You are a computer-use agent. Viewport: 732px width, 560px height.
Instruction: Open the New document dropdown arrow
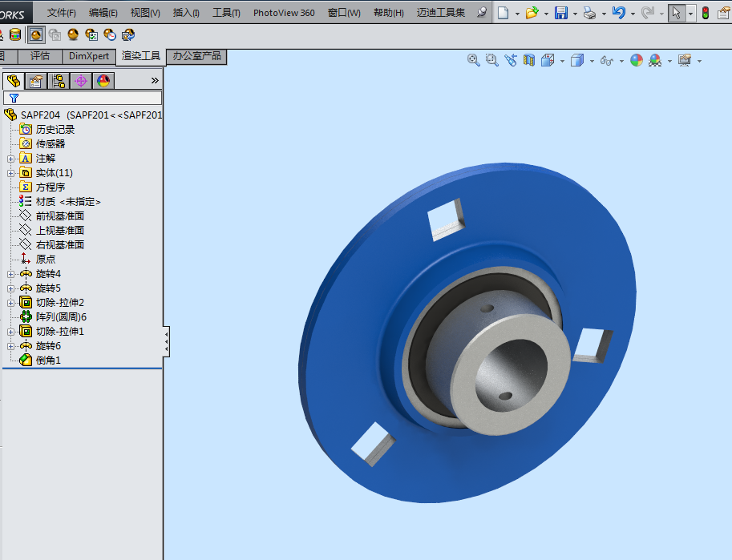[x=517, y=14]
